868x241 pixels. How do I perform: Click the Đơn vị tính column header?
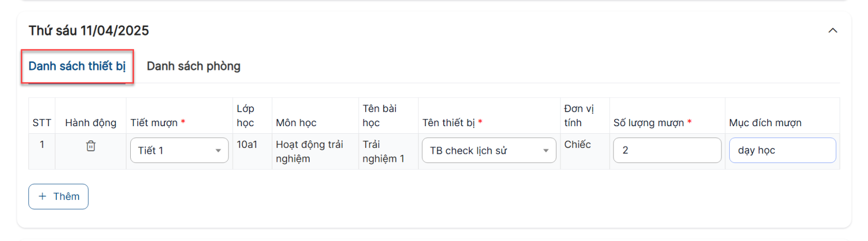click(579, 116)
